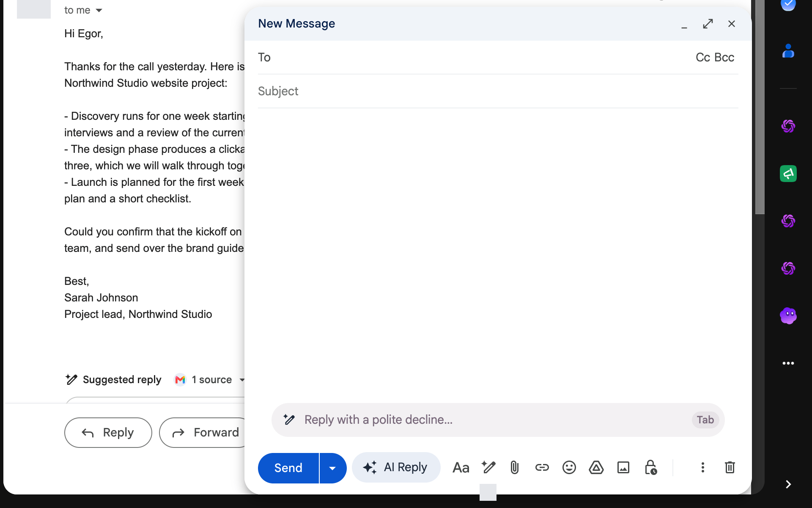Image resolution: width=812 pixels, height=508 pixels.
Task: Open the Tasks checkmark icon in side panel
Action: (x=788, y=5)
